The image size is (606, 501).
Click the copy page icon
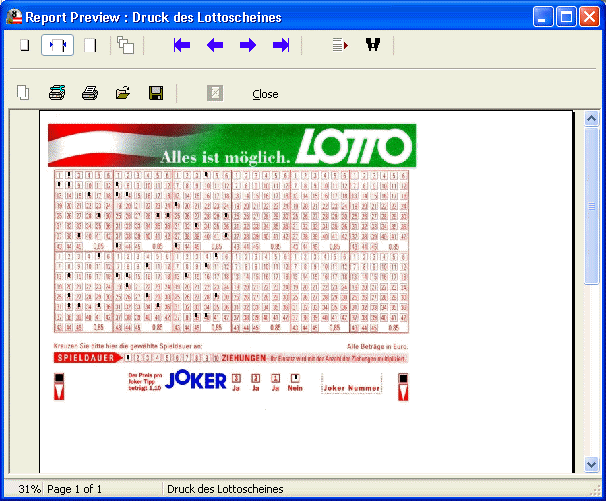(23, 93)
